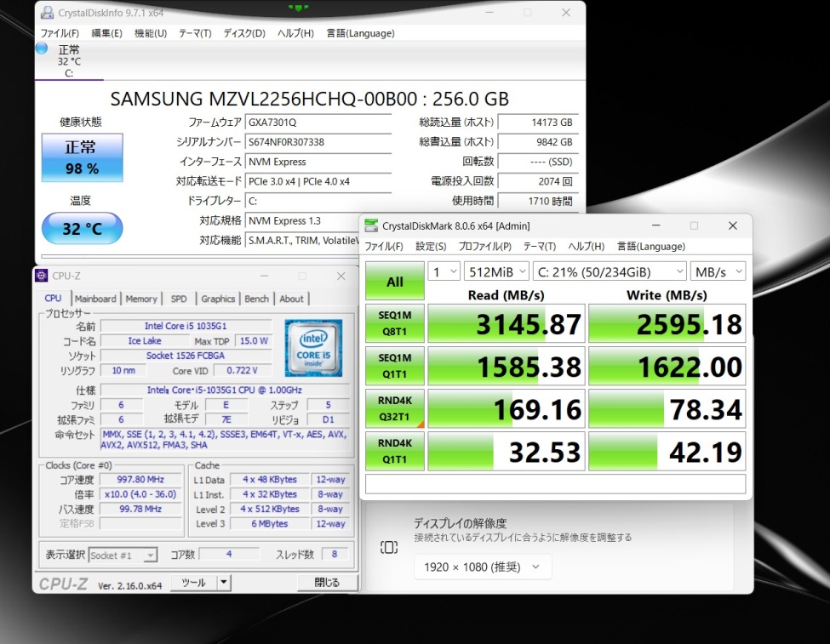This screenshot has width=830, height=644.
Task: Open the ツール dropdown arrow in CPU-Z
Action: tap(224, 583)
